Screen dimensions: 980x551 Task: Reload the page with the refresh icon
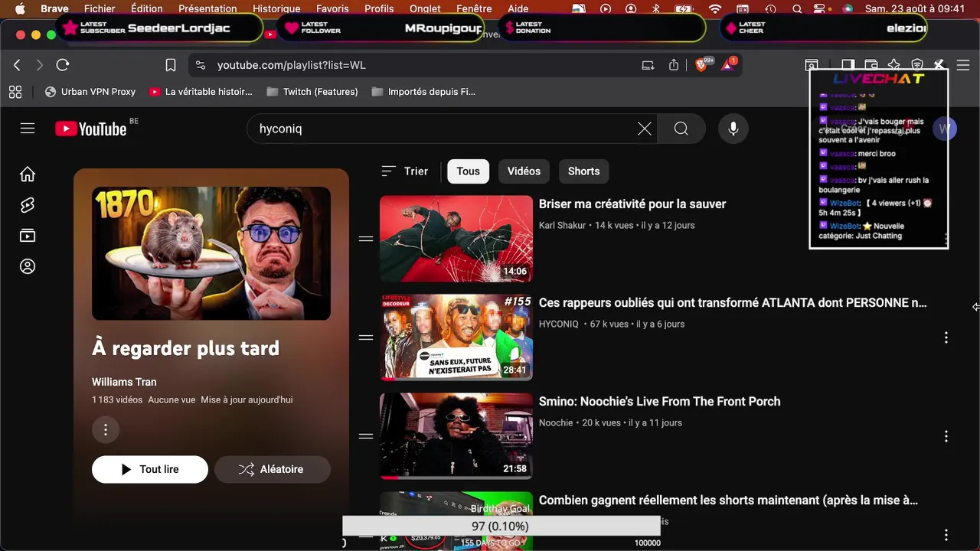[63, 65]
